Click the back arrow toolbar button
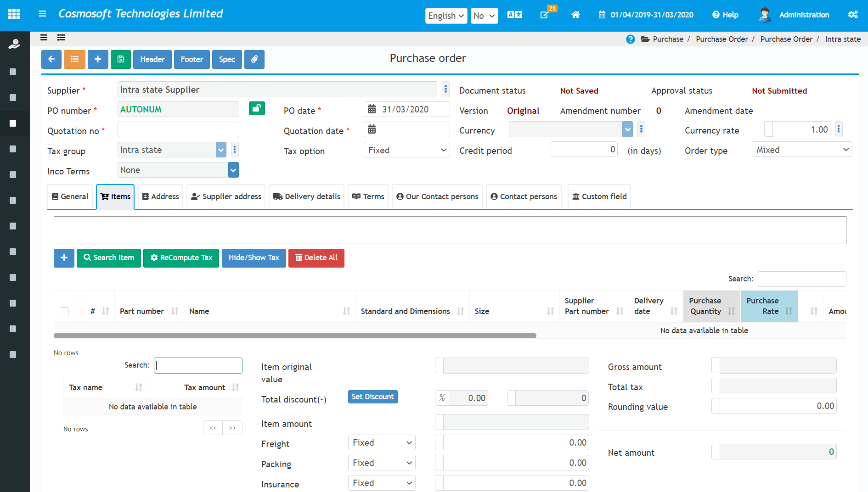 (x=51, y=59)
